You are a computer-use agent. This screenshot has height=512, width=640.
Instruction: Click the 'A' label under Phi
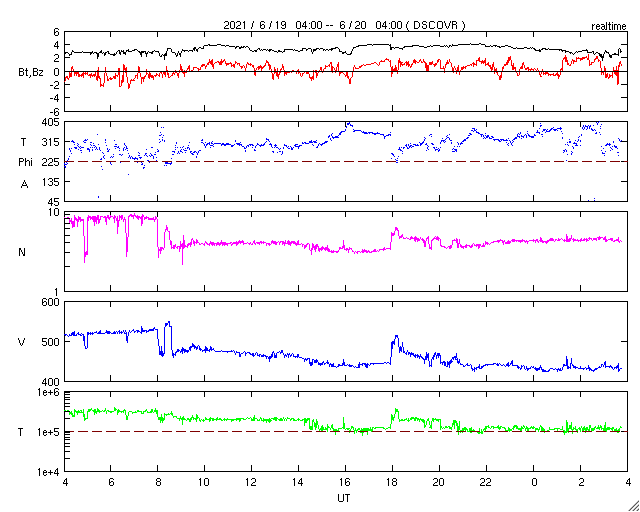point(24,184)
